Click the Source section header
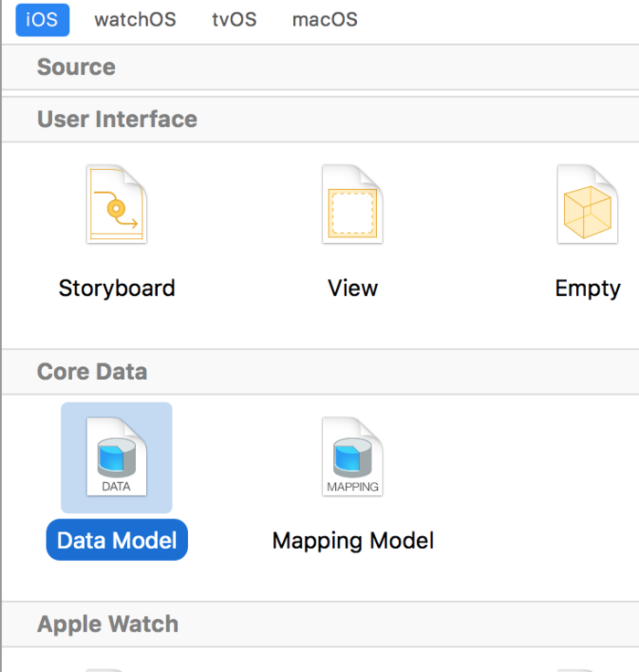Viewport: 639px width, 672px height. 76,68
